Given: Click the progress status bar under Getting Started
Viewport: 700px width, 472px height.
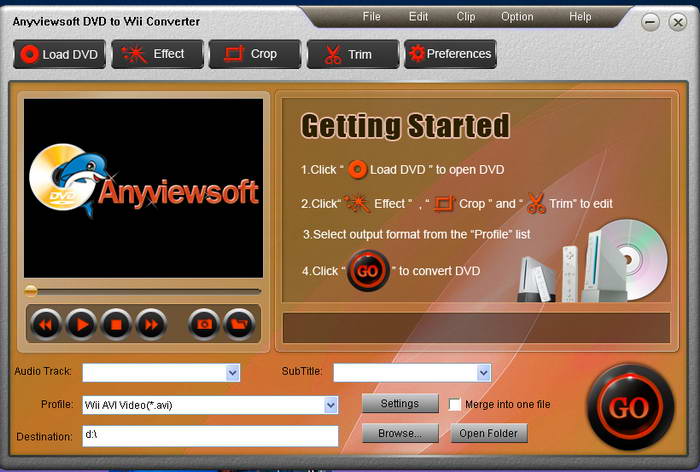Looking at the screenshot, I should (x=476, y=328).
